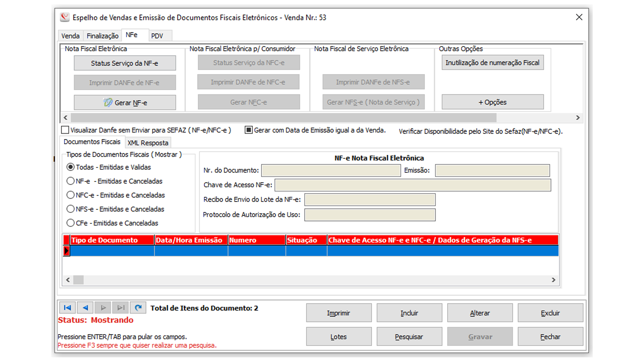Open the + Opções button

492,102
